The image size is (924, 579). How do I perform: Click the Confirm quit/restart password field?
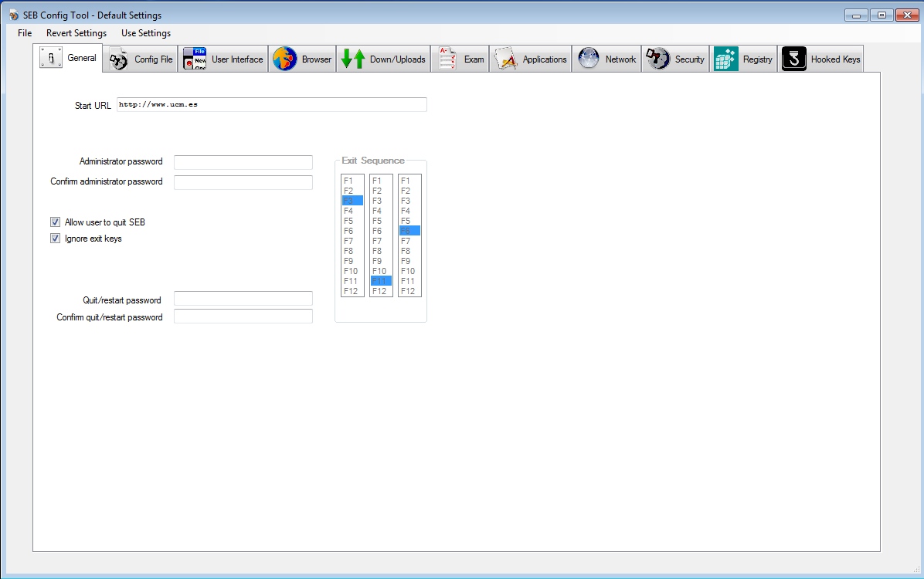pos(243,317)
